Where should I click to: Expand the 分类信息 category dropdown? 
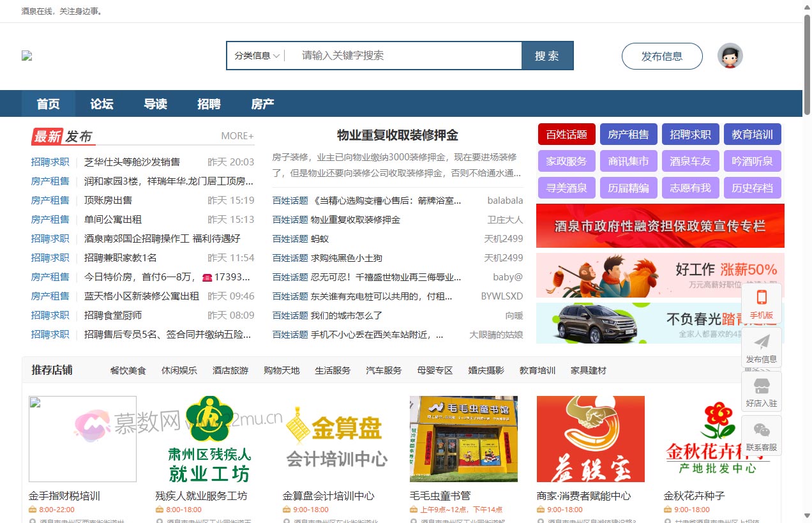click(257, 56)
